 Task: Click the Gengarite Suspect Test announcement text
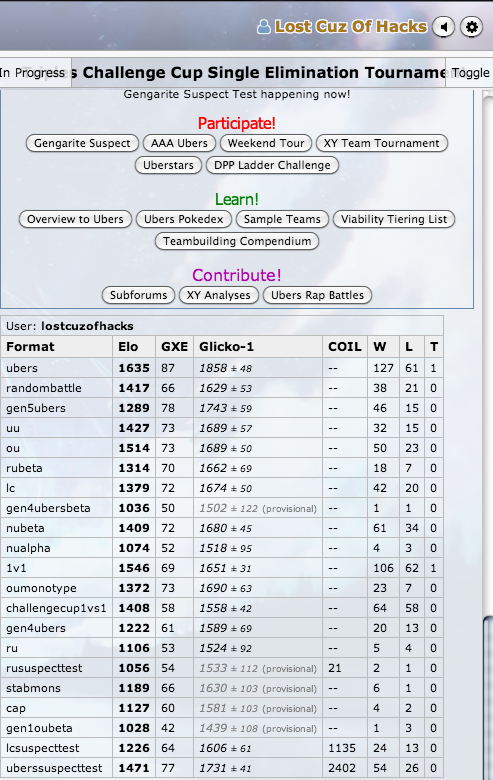tap(237, 94)
